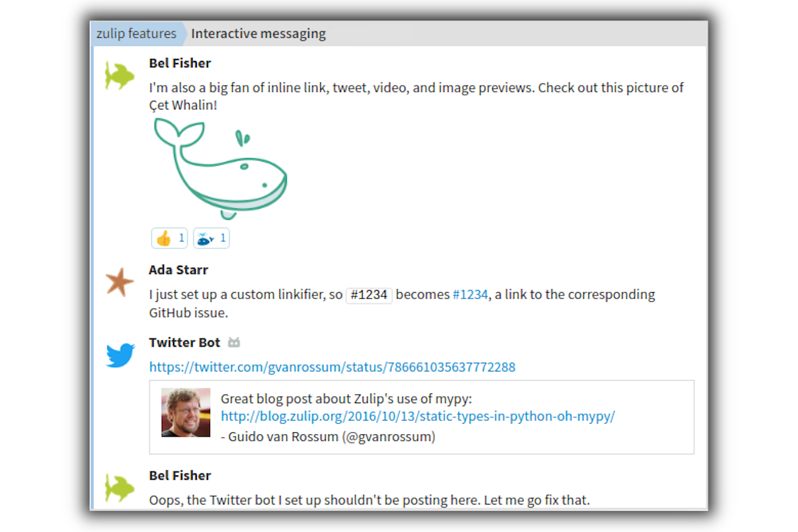Click Bel Fisher's green fish avatar
The width and height of the screenshot is (798, 532).
119,75
